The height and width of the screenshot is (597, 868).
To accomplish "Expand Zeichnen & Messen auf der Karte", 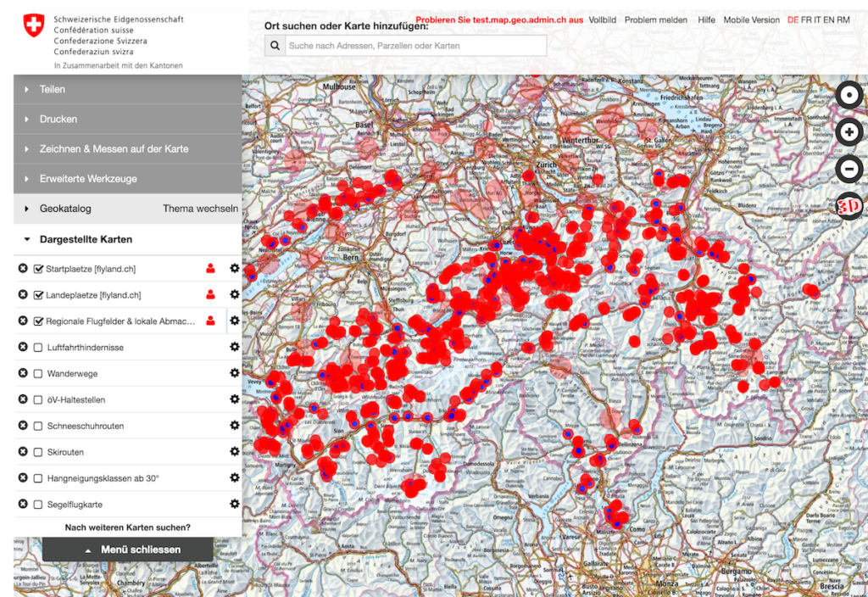I will [x=128, y=149].
